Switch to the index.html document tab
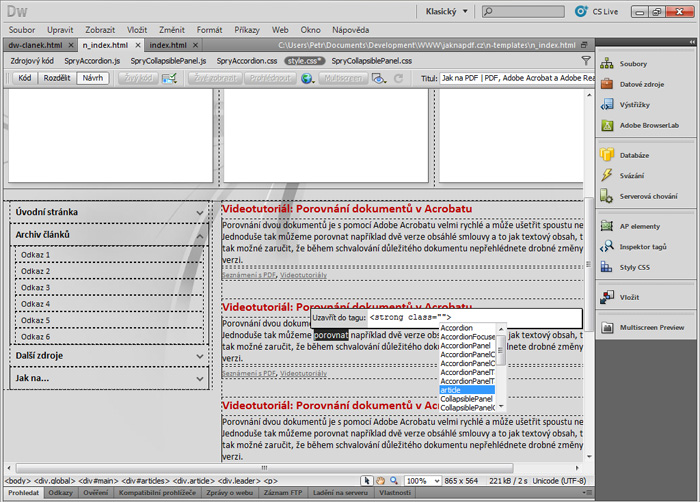700x502 pixels. click(x=168, y=45)
